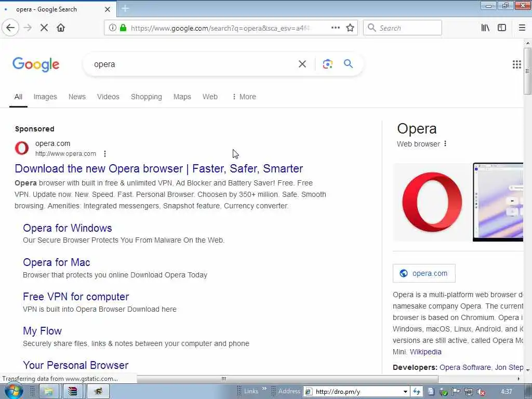Clear the Google search box with the X
The width and height of the screenshot is (532, 399).
(x=302, y=64)
